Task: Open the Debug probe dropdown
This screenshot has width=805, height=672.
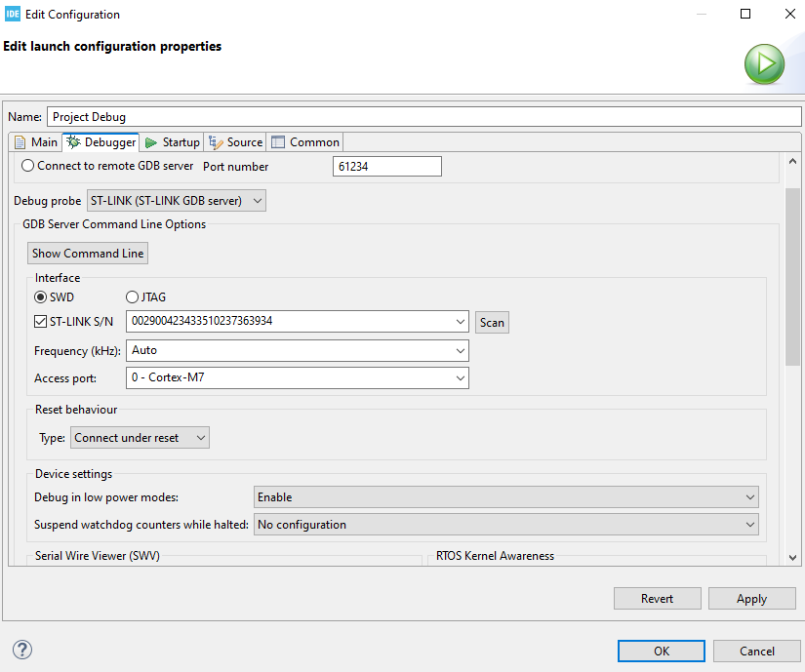Action: 258,200
